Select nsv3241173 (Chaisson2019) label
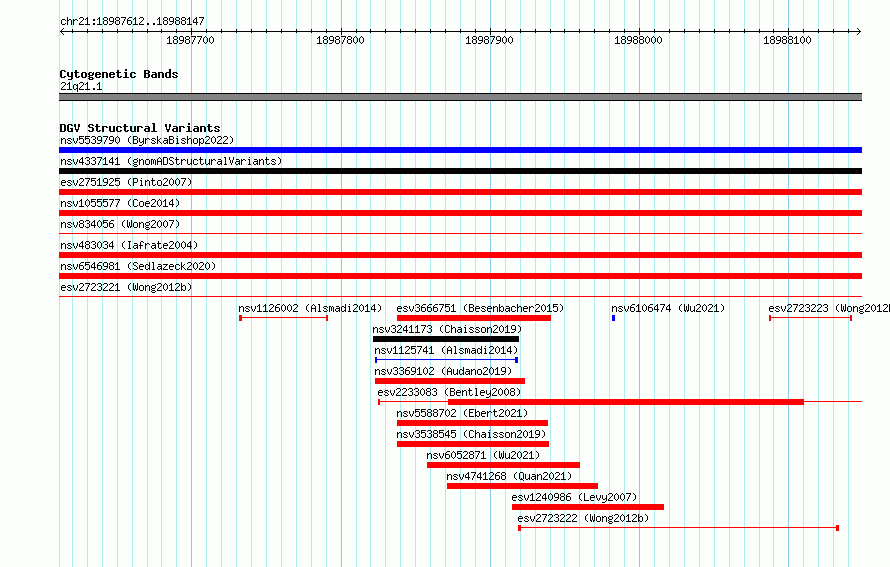890x567 pixels. 447,329
